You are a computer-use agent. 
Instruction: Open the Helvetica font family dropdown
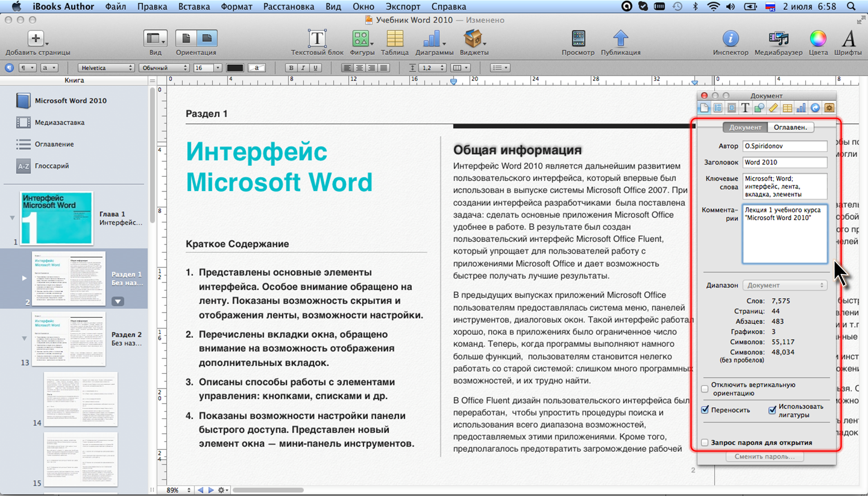click(106, 68)
